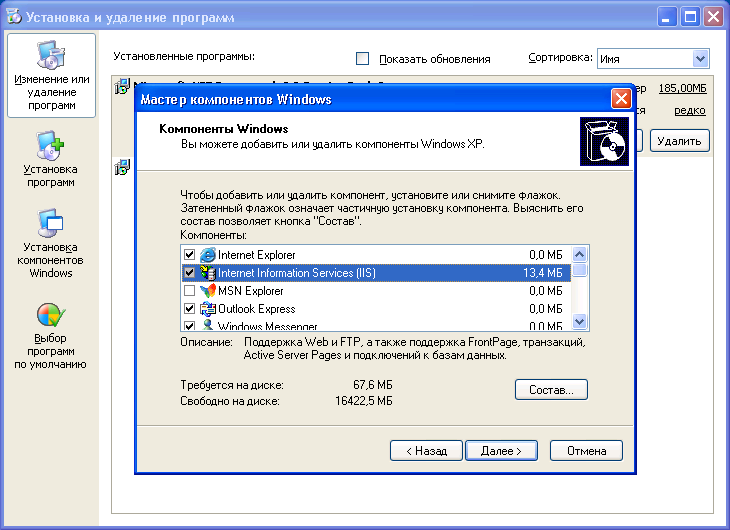Click the Outlook Express icon

click(x=208, y=309)
